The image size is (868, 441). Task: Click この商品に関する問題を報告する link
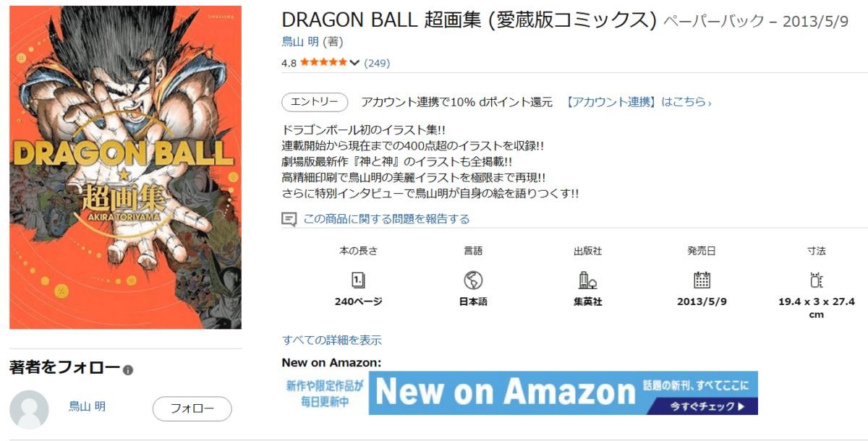pyautogui.click(x=386, y=218)
